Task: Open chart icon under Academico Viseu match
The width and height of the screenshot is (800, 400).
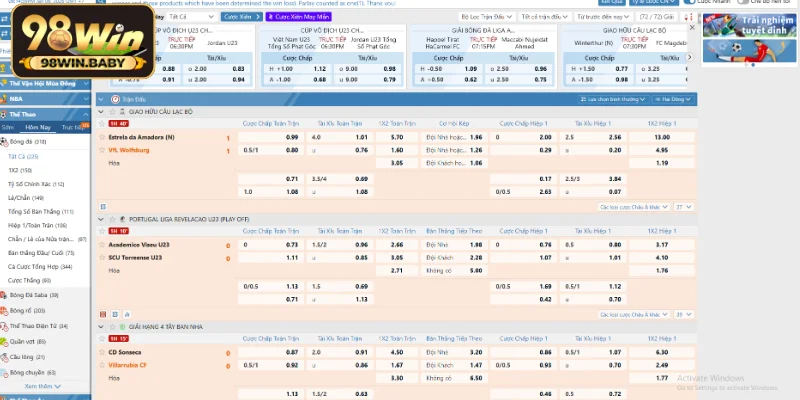Action: [127, 314]
